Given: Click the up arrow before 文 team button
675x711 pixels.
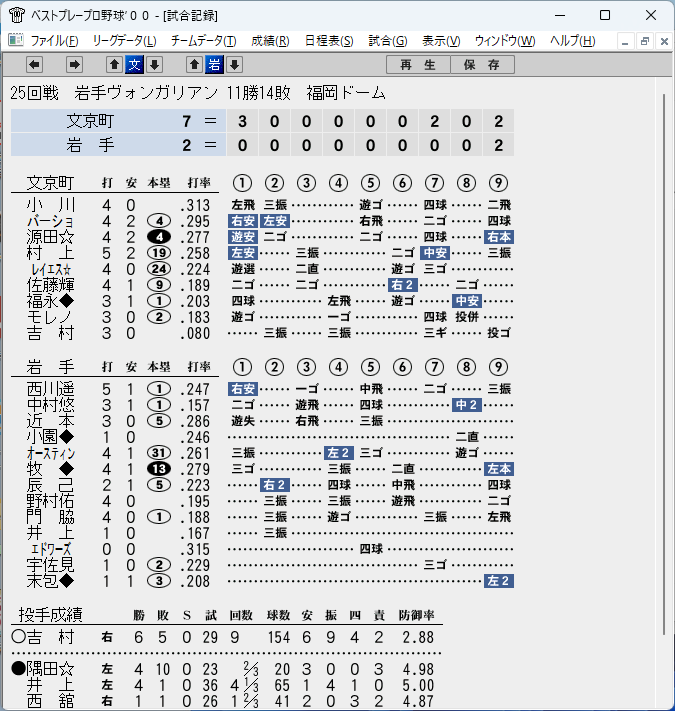Looking at the screenshot, I should pyautogui.click(x=115, y=65).
